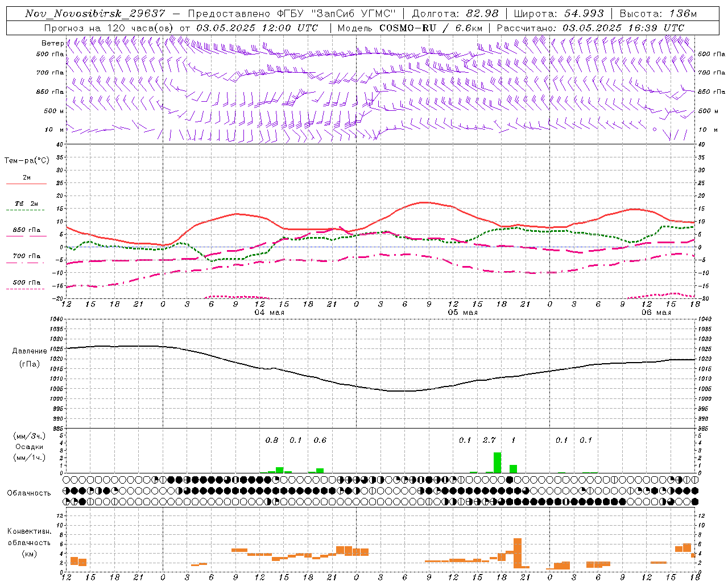Click the Ветер wind panel label
Viewport: 728px width, 582px height.
tap(52, 43)
